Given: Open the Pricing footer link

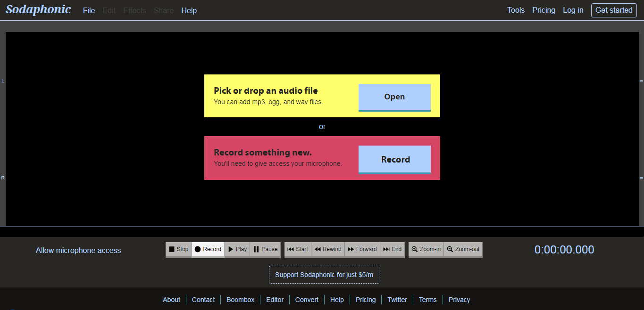Looking at the screenshot, I should (x=366, y=300).
